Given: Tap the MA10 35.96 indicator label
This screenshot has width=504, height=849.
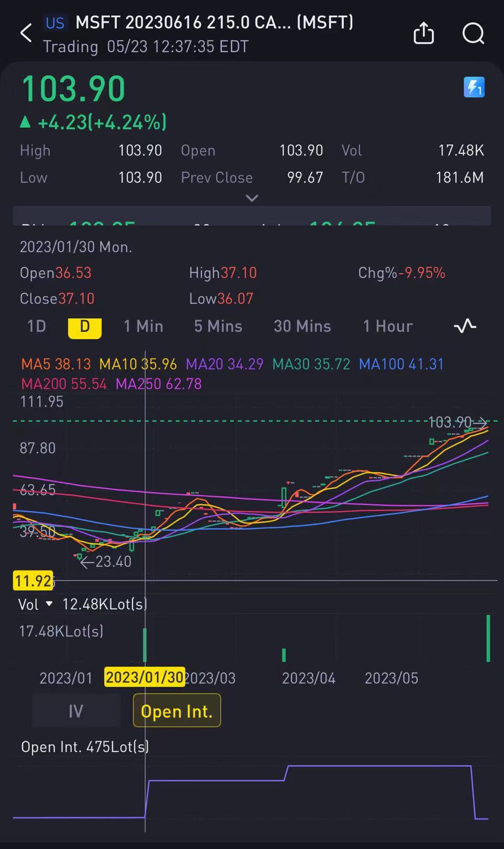Looking at the screenshot, I should 138,364.
